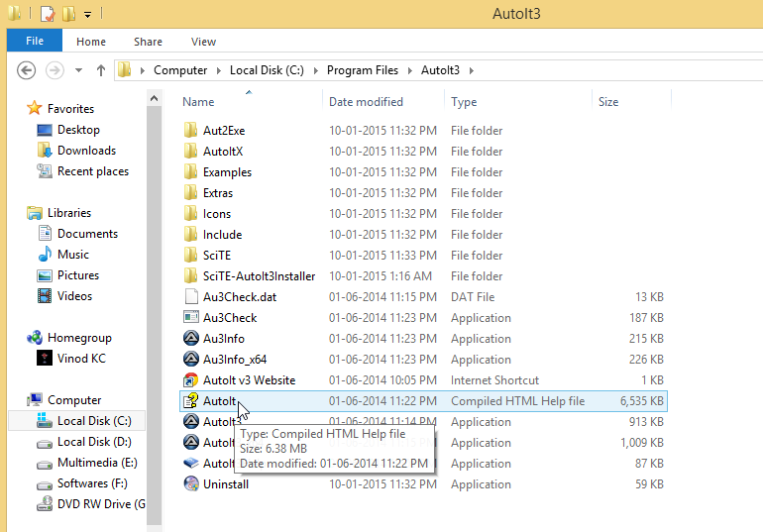Click the Favorites star icon

34,108
